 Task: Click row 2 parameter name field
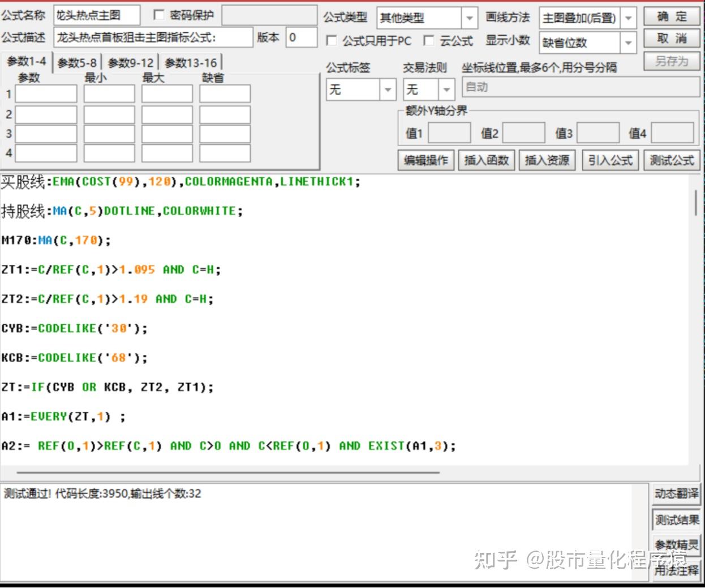pyautogui.click(x=46, y=114)
